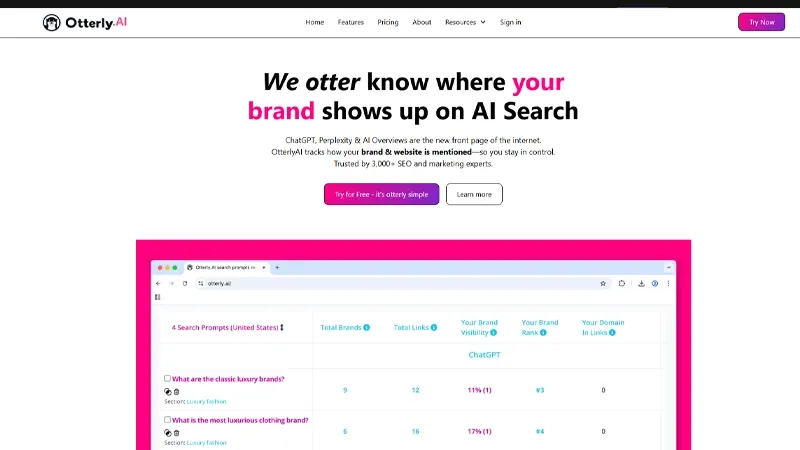
Task: Click the sort arrows beside 4 Search Prompts
Action: [x=282, y=327]
